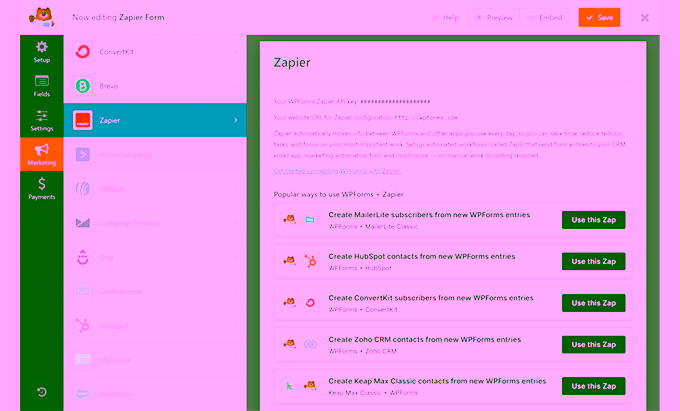This screenshot has width=680, height=411.
Task: Select the Salesforce provider row
Action: 155,394
